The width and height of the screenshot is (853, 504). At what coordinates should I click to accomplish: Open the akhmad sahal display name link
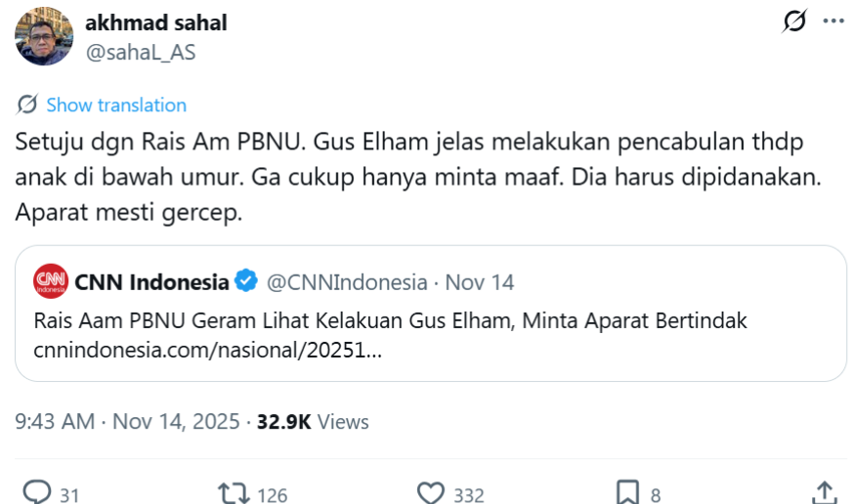click(156, 22)
